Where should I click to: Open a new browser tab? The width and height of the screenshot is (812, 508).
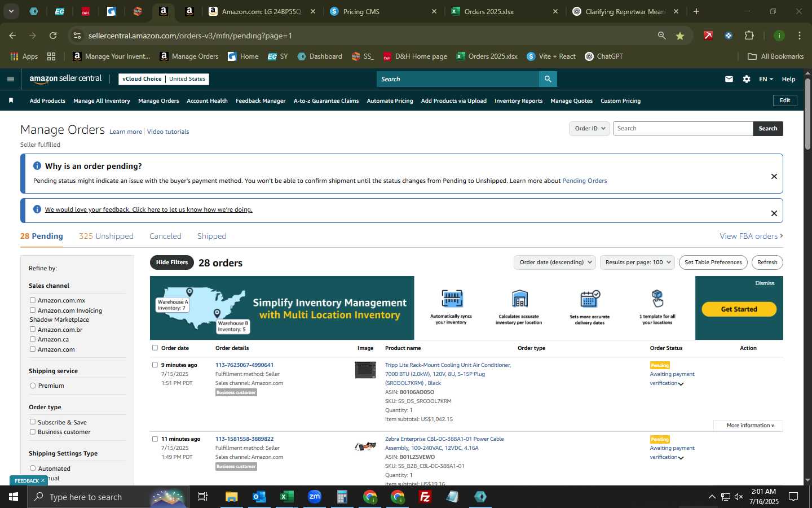(696, 11)
